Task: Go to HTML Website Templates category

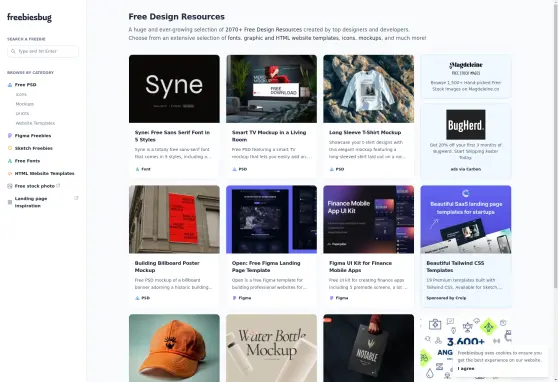Action: pos(44,174)
